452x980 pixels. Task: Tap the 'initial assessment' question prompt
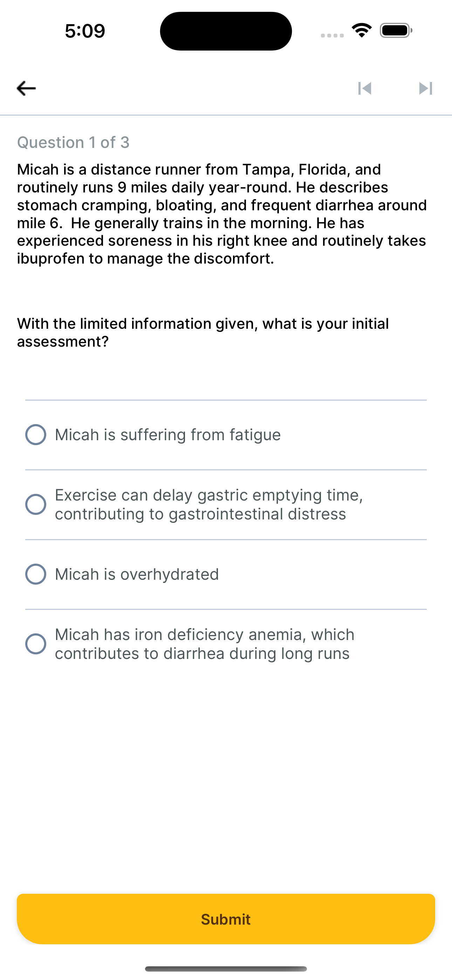(x=203, y=333)
